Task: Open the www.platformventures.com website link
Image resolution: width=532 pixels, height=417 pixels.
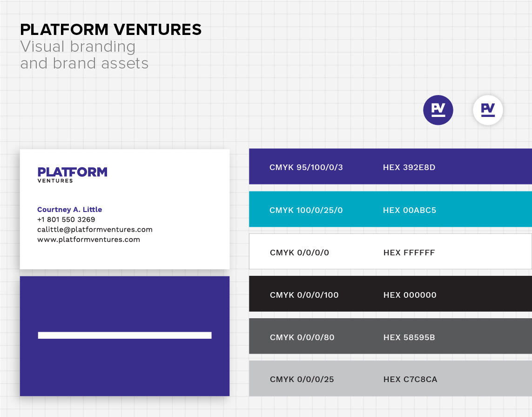Action: click(88, 239)
